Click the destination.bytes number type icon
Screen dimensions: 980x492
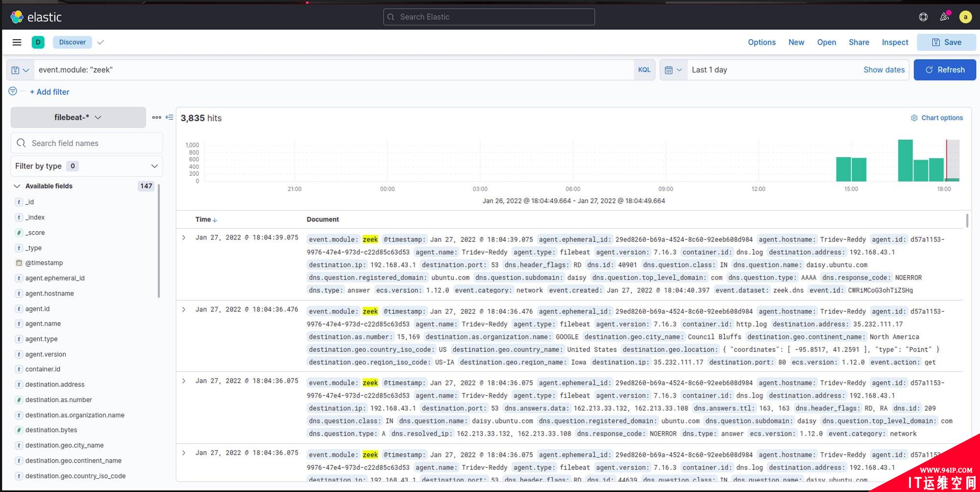pos(19,430)
